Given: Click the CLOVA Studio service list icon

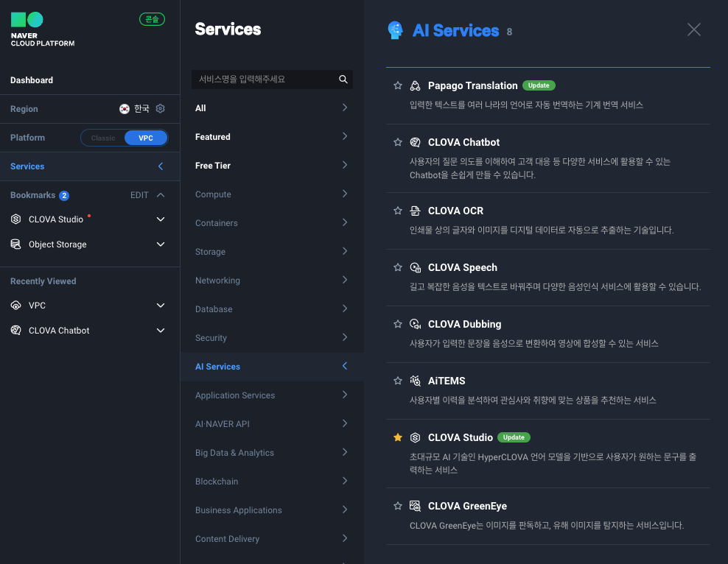Looking at the screenshot, I should (415, 437).
